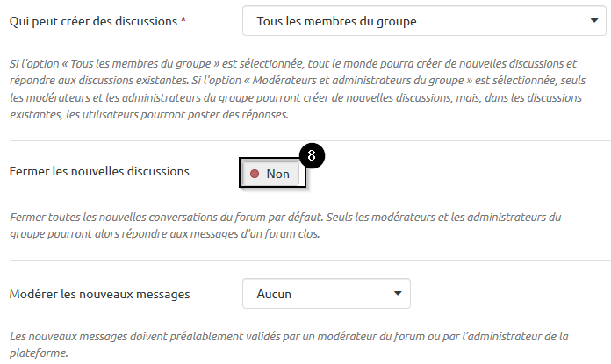Click the separator line above "Modérer les nouveaux messages"
Image resolution: width=611 pixels, height=364 pixels.
pyautogui.click(x=309, y=260)
